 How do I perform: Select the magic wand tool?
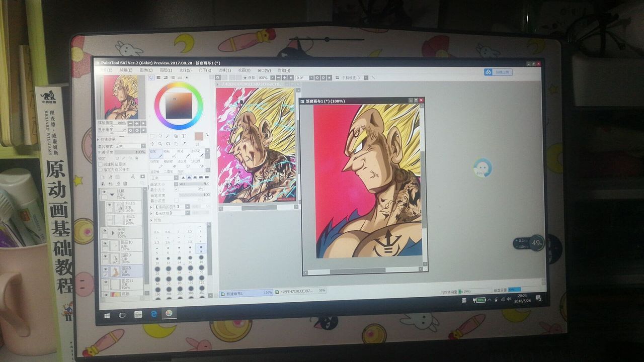(x=168, y=136)
